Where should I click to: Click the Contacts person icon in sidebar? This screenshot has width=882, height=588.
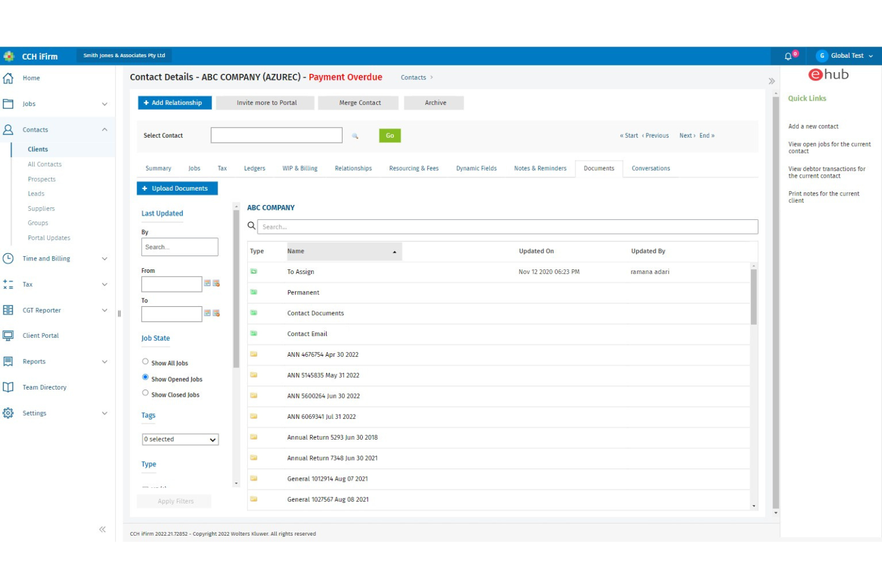[x=8, y=129]
